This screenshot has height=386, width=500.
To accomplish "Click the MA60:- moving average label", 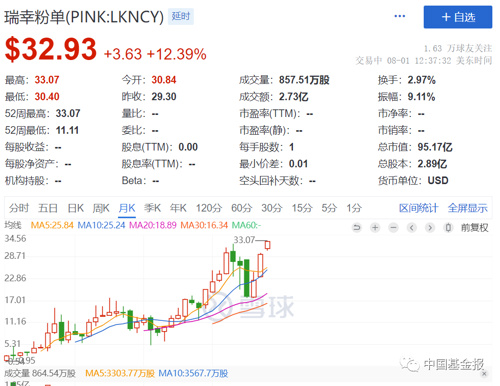I will click(246, 225).
